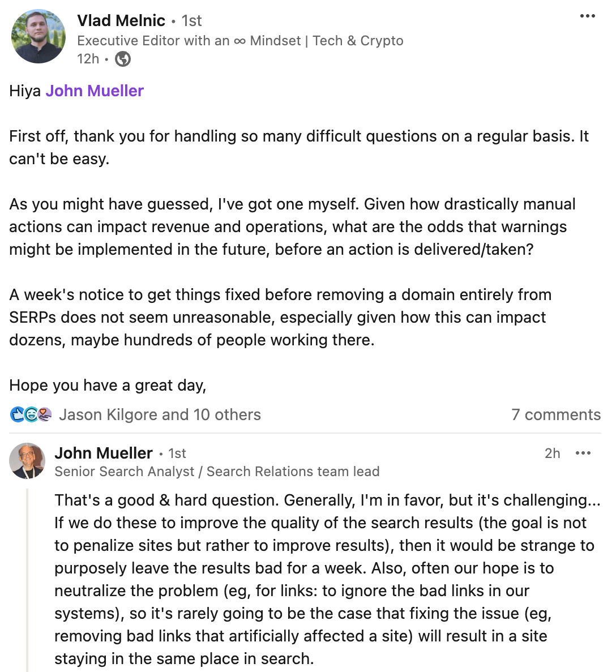616x672 pixels.
Task: Click the thumbs-up Like reaction icon
Action: tap(16, 414)
